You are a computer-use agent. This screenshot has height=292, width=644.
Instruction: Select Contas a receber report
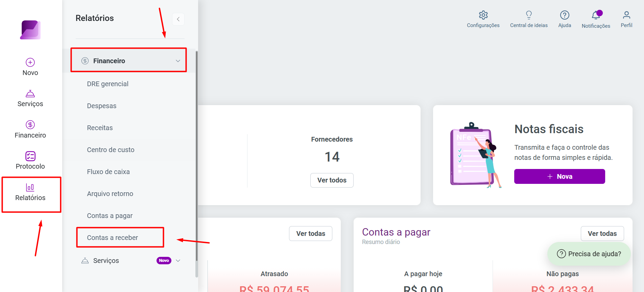click(x=112, y=238)
